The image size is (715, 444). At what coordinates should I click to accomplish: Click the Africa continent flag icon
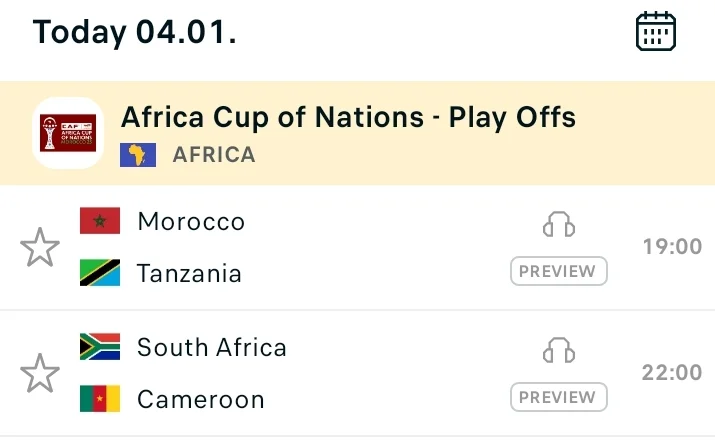pyautogui.click(x=138, y=155)
